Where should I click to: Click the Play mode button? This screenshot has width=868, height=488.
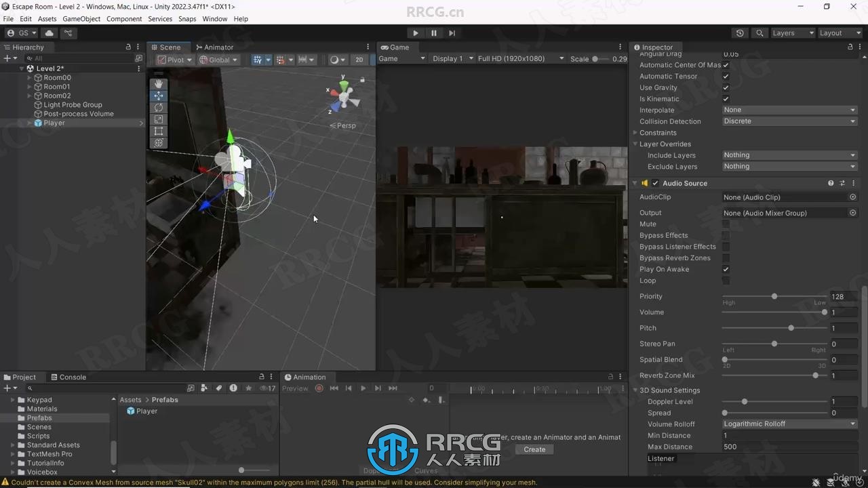[416, 33]
